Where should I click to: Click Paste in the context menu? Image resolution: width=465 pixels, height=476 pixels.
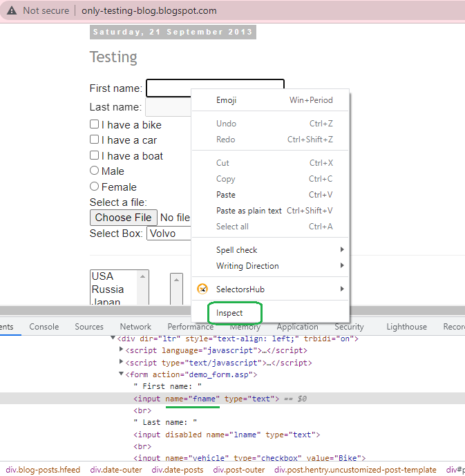pyautogui.click(x=270, y=195)
